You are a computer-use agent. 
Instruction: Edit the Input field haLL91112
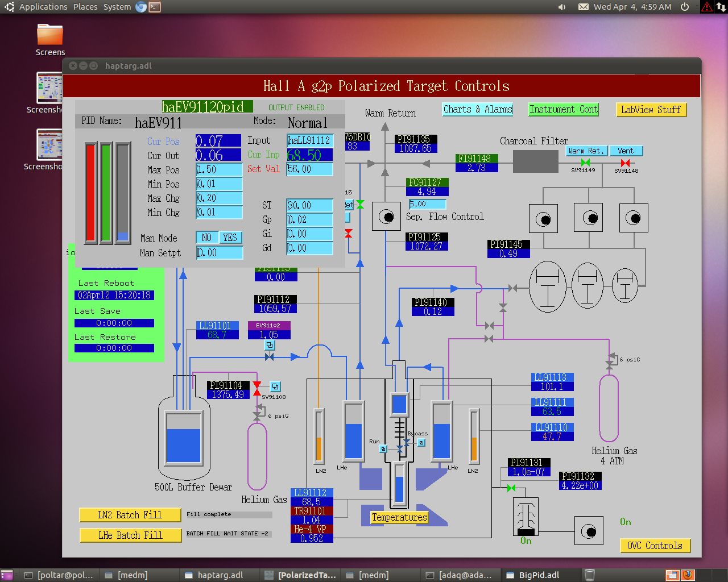[x=309, y=140]
